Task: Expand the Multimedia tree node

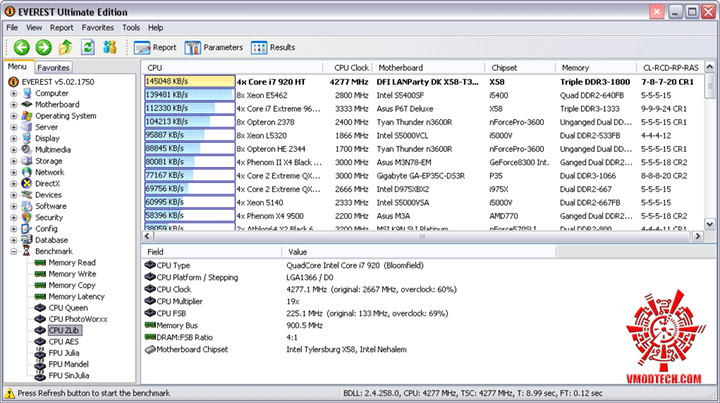Action: 14,150
